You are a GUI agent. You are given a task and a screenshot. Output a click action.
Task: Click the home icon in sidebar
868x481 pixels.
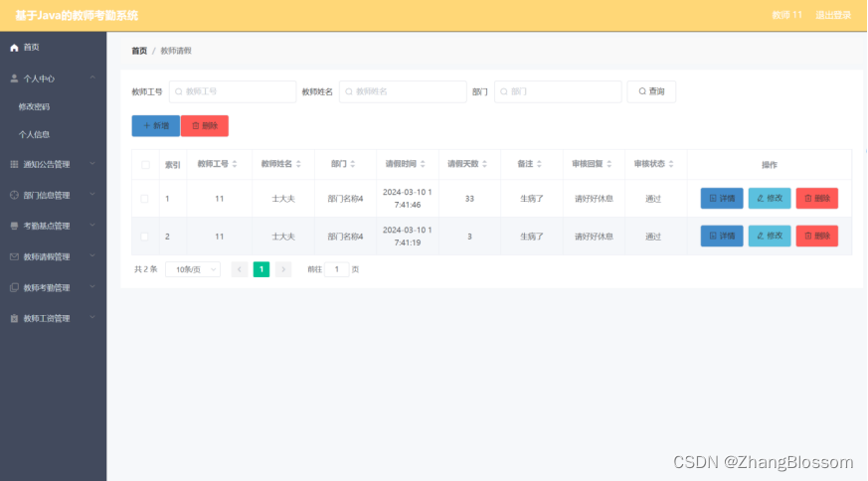(x=14, y=48)
